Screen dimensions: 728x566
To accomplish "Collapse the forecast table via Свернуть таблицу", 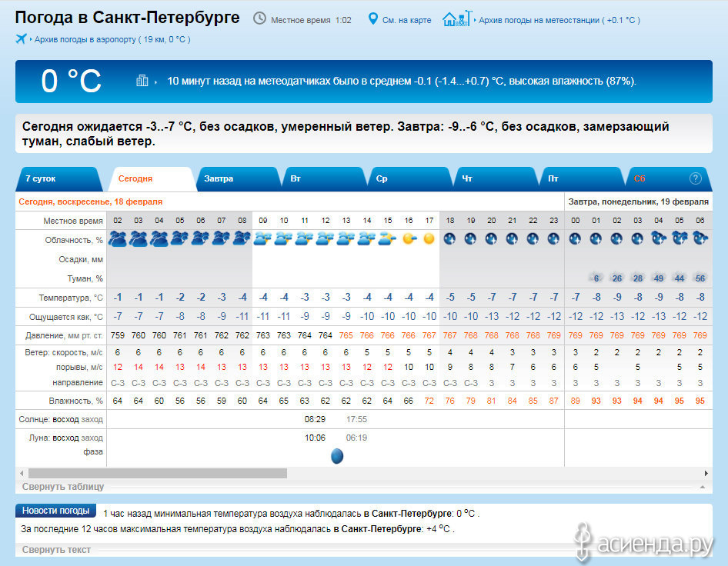I will [x=63, y=487].
